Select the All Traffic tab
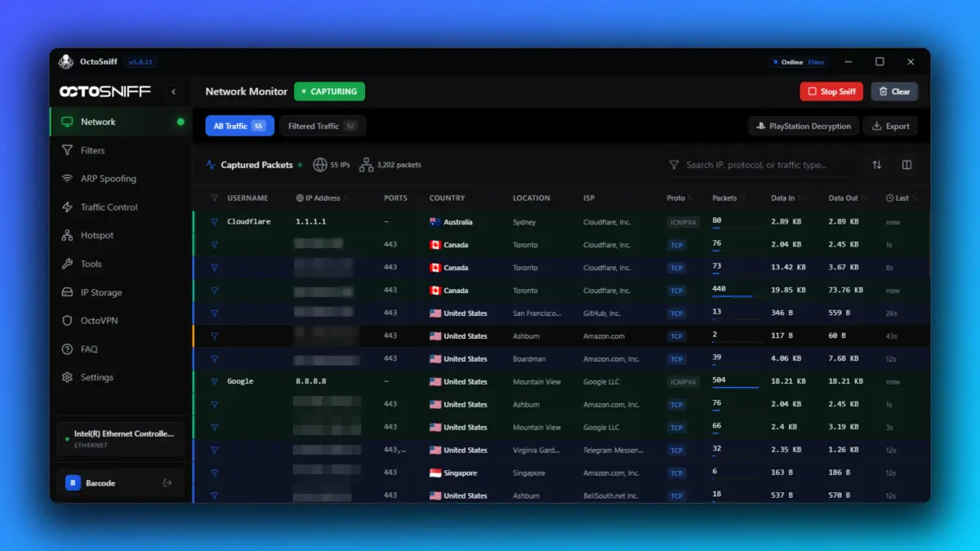Image resolution: width=980 pixels, height=551 pixels. pos(238,126)
